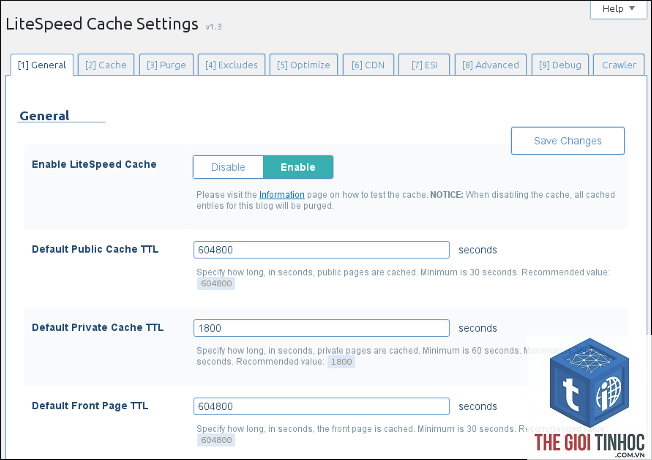Open the Information page link
Screen dimensions: 652x460
(282, 195)
